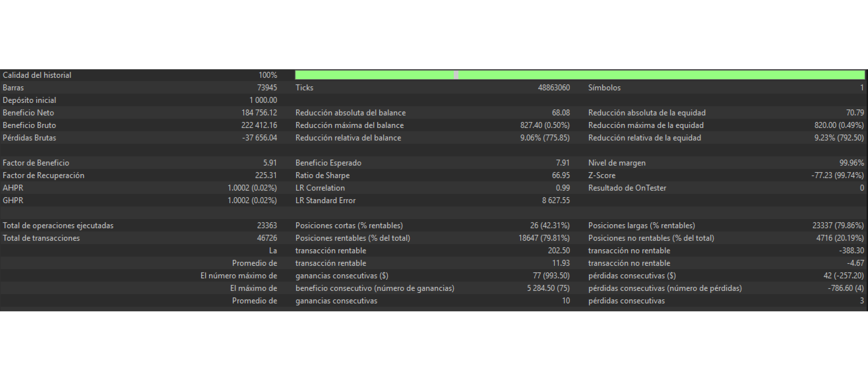Select the max consecutive profit value 5 284.50 (75)
The height and width of the screenshot is (372, 868).
(547, 288)
